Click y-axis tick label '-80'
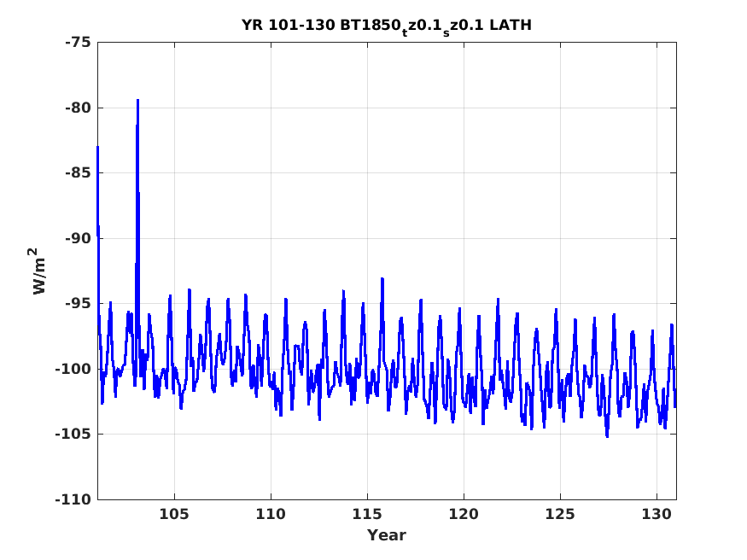The height and width of the screenshot is (560, 747). pos(78,108)
